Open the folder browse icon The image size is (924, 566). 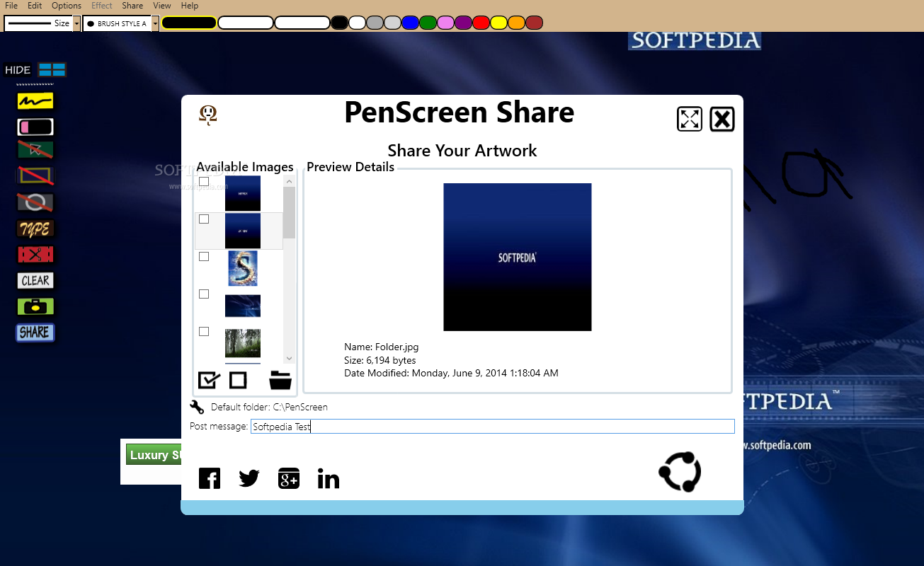(280, 380)
